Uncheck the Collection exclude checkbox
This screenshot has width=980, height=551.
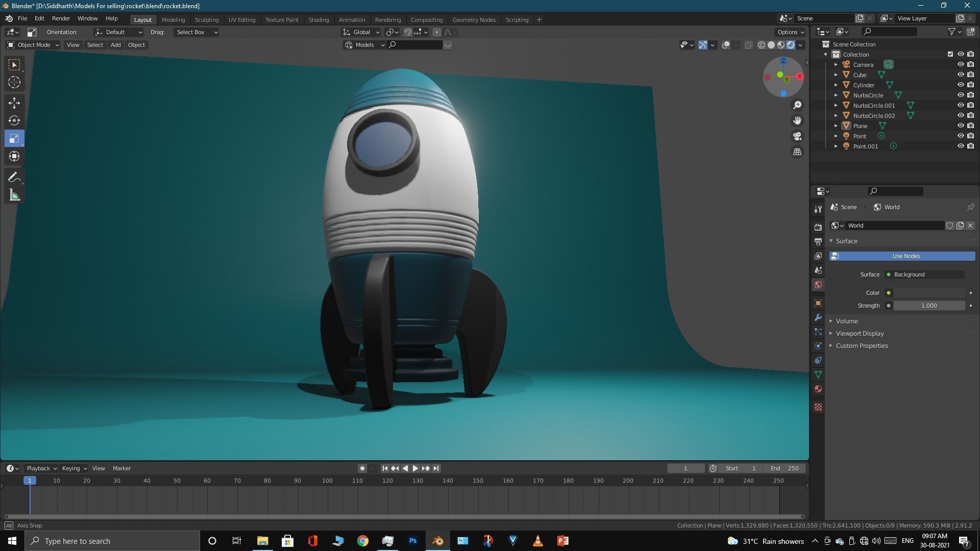point(950,54)
